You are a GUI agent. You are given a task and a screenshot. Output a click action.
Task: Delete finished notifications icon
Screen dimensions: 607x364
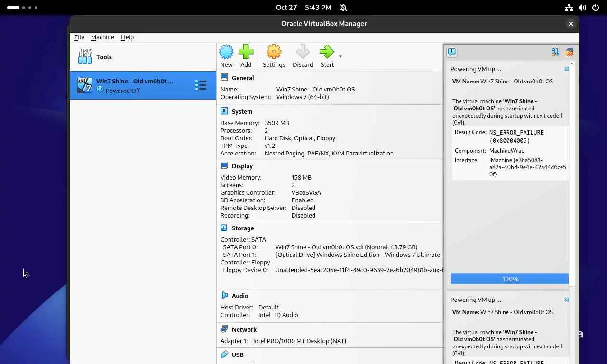pos(569,52)
